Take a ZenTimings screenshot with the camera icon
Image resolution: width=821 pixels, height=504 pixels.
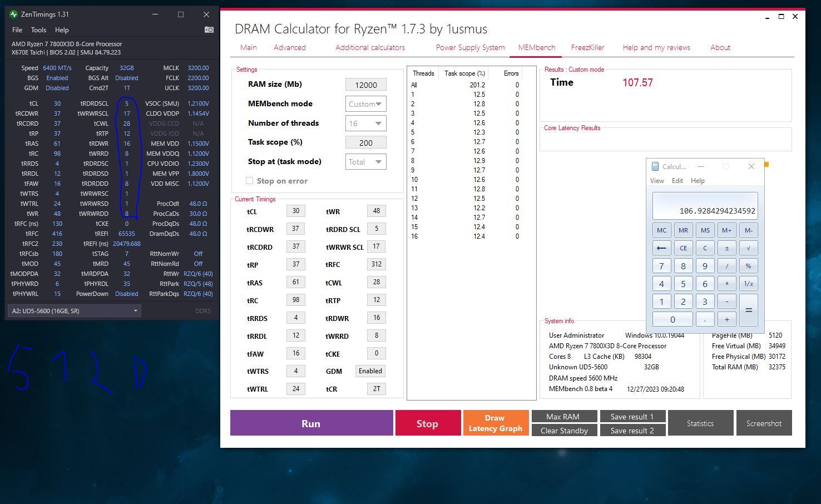(x=209, y=29)
